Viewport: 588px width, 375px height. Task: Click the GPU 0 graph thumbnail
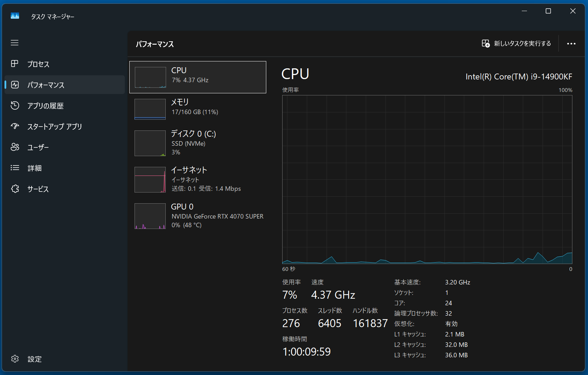tap(150, 216)
